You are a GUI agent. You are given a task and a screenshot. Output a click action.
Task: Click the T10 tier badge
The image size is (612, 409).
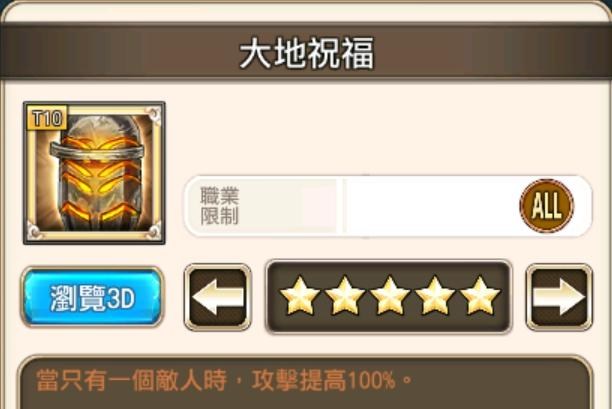coord(48,118)
